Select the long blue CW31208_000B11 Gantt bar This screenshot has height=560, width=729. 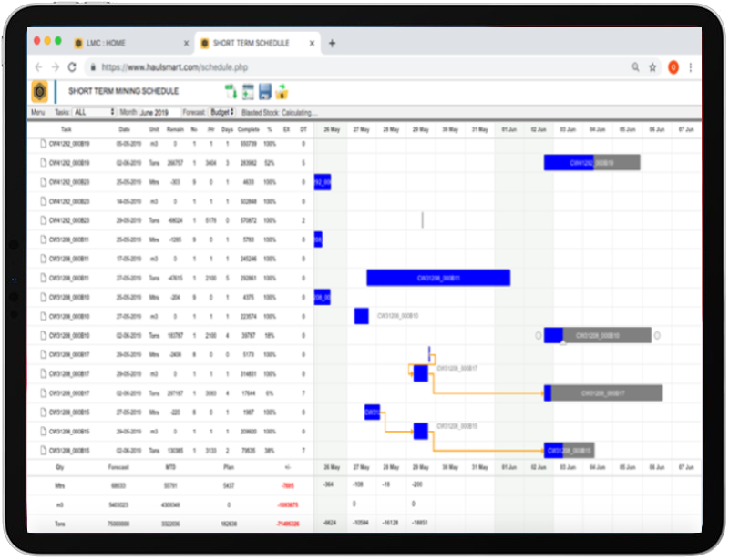438,278
